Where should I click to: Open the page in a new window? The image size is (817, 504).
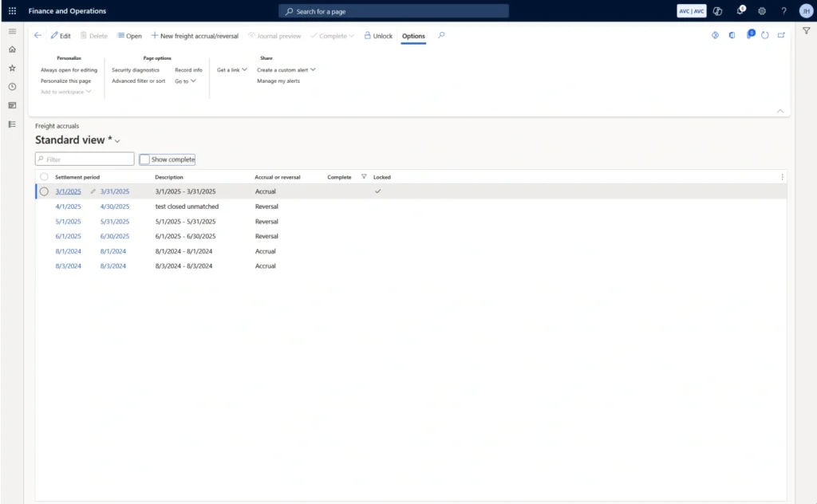pos(781,35)
